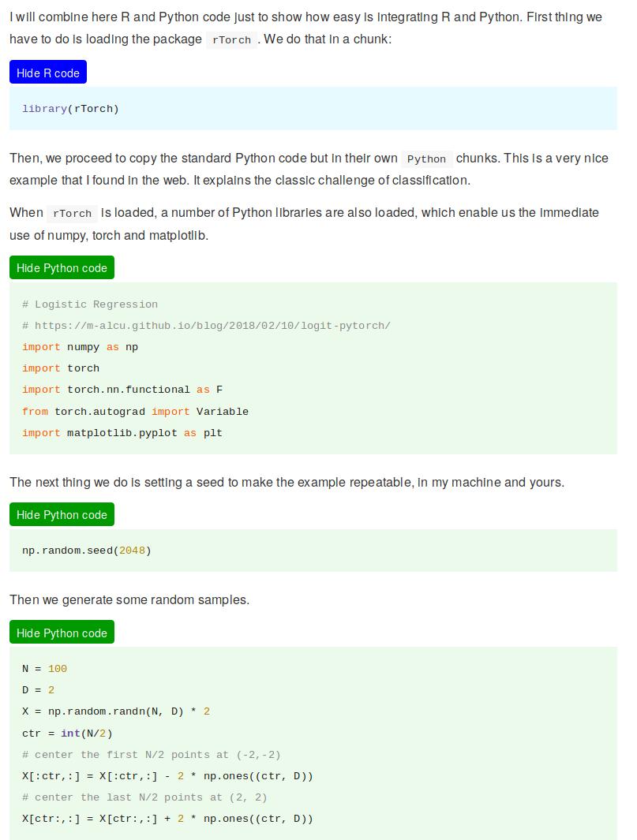
Task: Hide the Python code block with import statements
Action: (x=62, y=268)
